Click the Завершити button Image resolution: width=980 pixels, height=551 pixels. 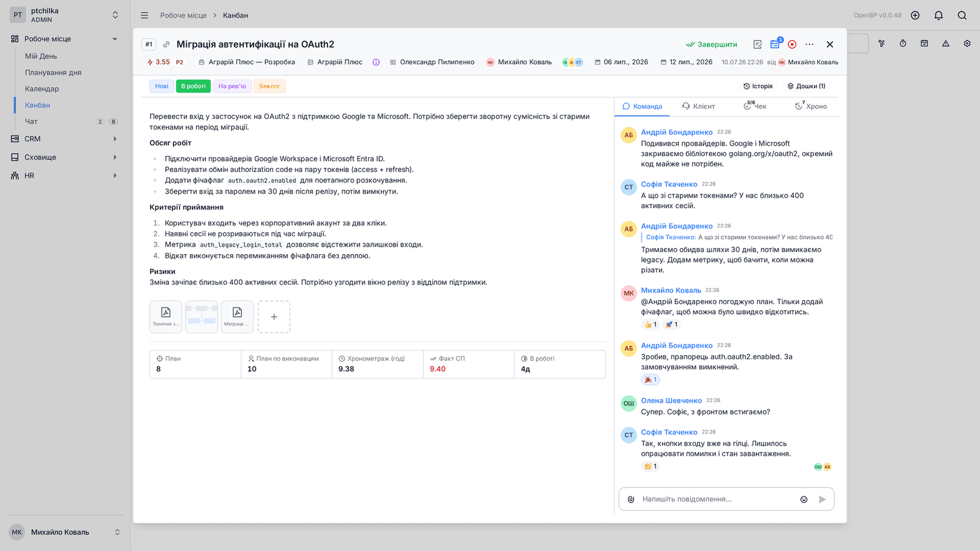pos(712,44)
